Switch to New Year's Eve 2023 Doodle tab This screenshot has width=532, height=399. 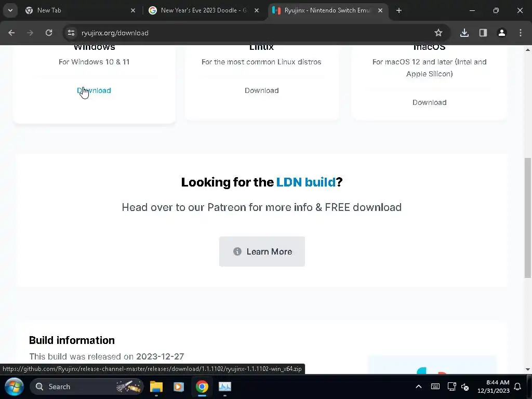click(x=204, y=10)
